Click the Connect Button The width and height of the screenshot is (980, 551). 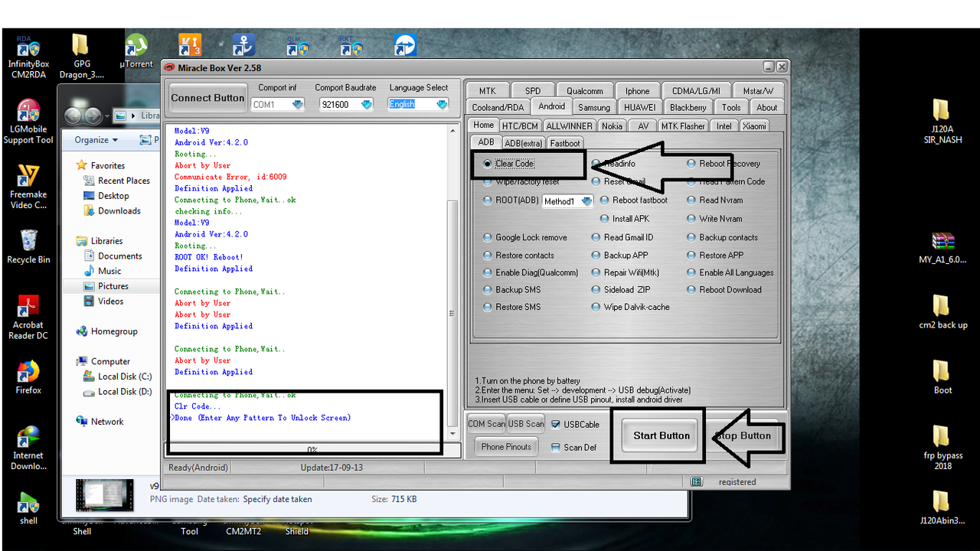207,98
